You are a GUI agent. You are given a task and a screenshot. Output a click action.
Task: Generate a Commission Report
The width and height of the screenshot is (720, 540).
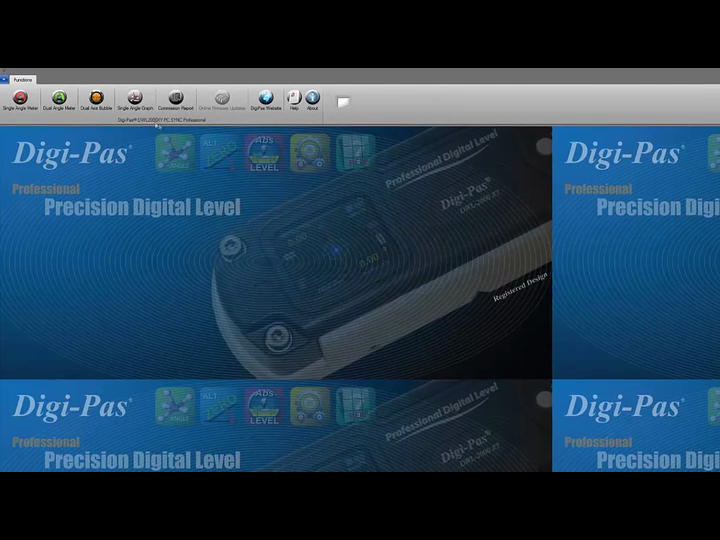click(176, 99)
